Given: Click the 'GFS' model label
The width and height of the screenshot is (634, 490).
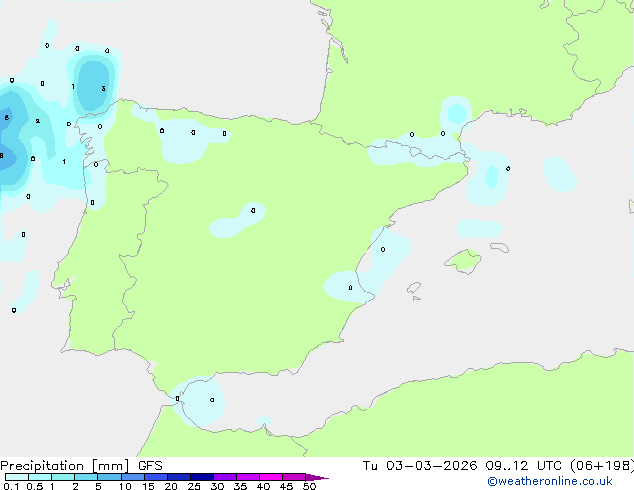Looking at the screenshot, I should click(150, 466).
